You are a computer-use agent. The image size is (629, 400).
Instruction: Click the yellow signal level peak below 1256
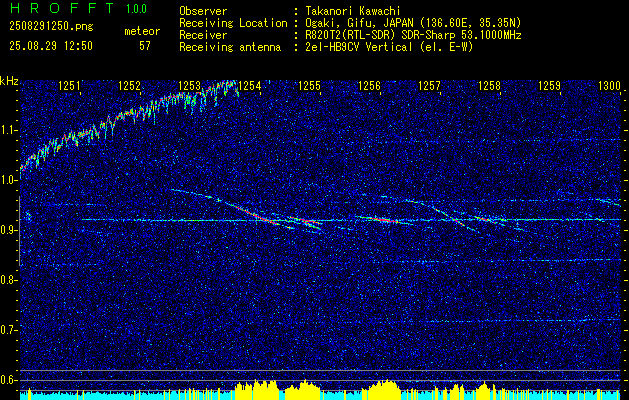(384, 388)
